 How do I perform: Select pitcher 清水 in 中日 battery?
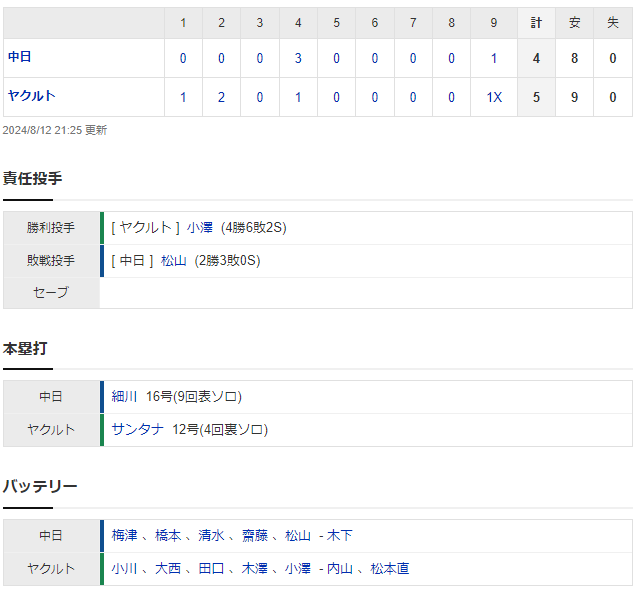pyautogui.click(x=211, y=536)
